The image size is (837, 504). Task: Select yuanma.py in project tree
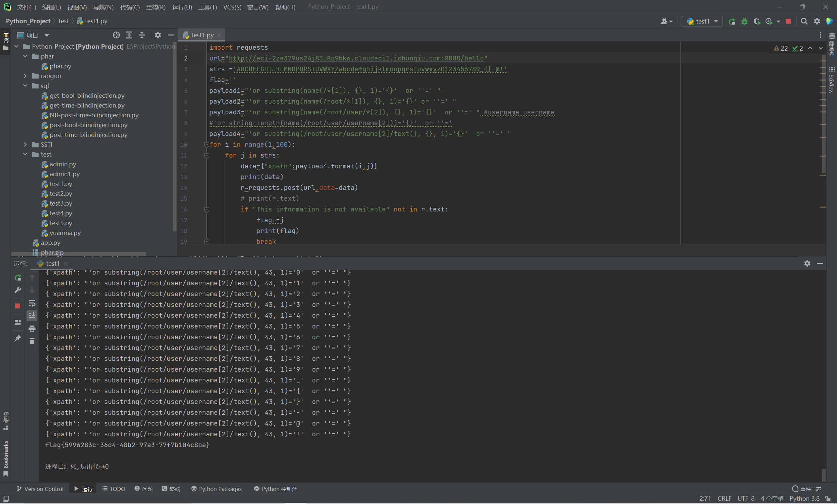click(x=65, y=233)
